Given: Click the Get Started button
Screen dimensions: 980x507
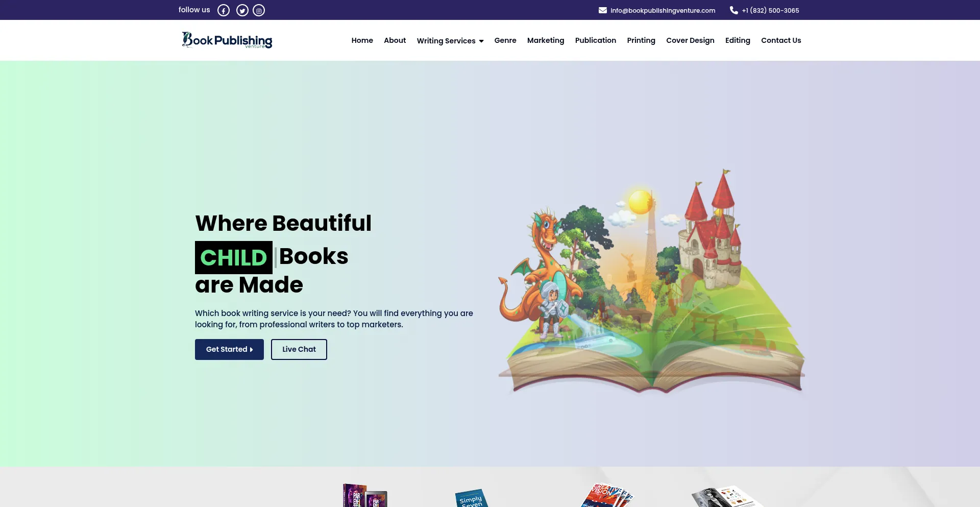Looking at the screenshot, I should pos(229,349).
